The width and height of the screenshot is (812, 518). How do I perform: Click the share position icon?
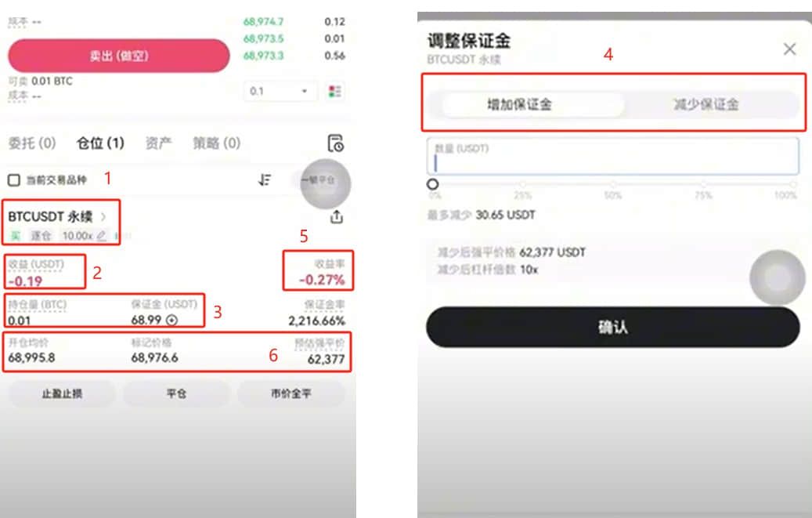pyautogui.click(x=337, y=217)
